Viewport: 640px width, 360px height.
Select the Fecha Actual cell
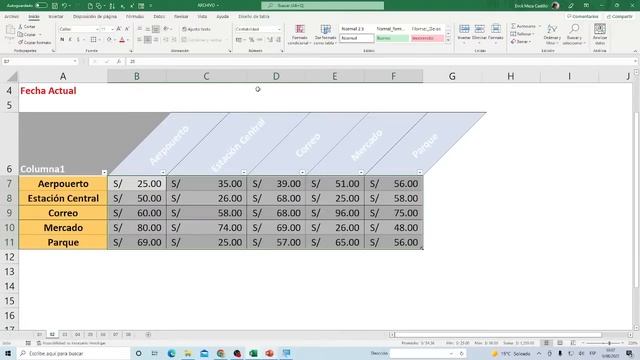[63, 91]
